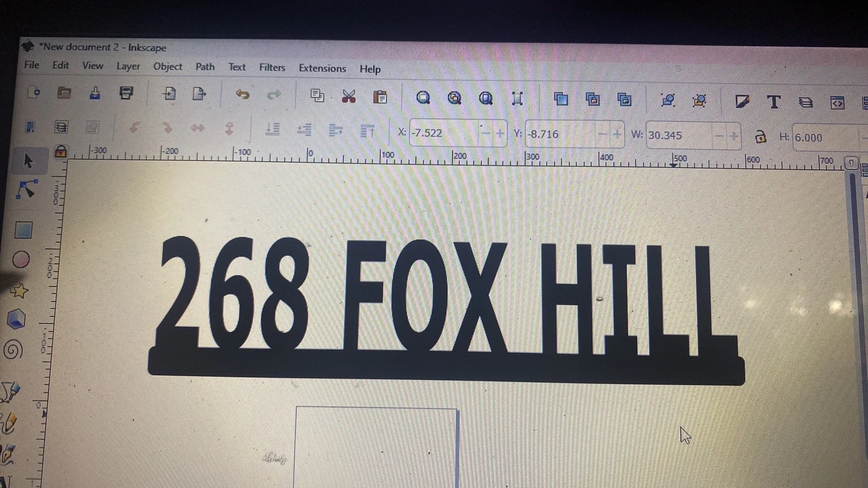Increase X position with plus stepper
Viewport: 868px width, 488px height.
tap(500, 133)
